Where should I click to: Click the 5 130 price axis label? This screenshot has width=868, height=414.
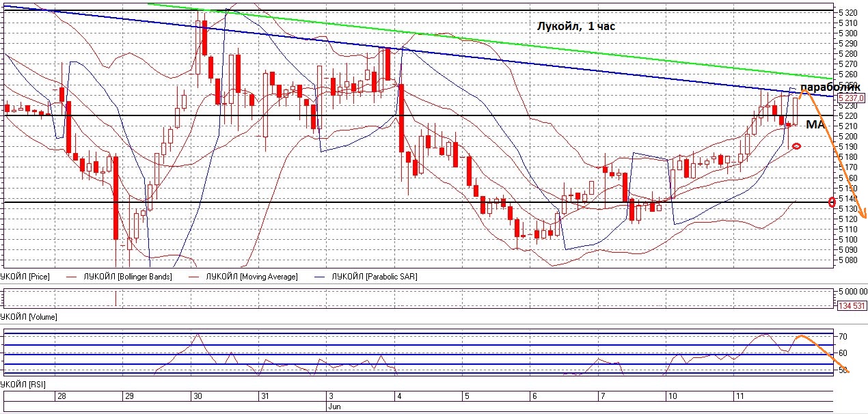click(850, 208)
